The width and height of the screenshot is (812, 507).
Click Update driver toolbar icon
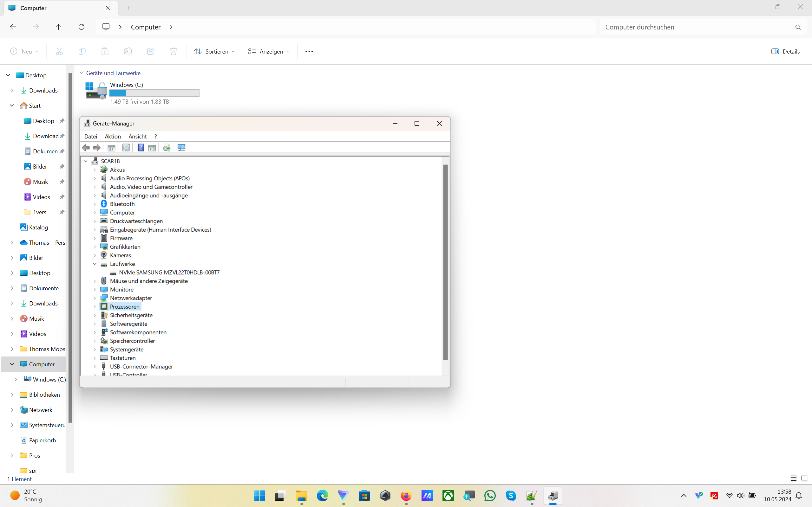pyautogui.click(x=167, y=148)
